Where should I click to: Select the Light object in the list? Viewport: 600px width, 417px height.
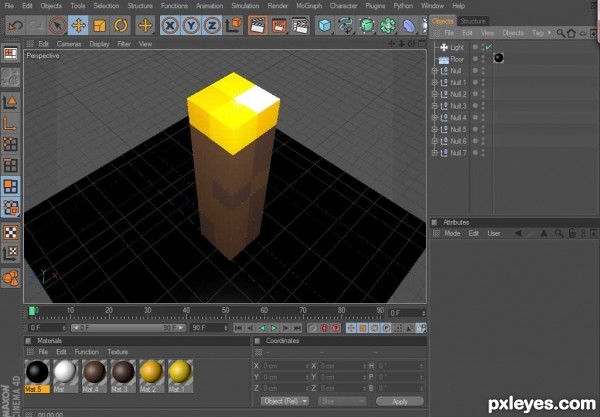(457, 47)
